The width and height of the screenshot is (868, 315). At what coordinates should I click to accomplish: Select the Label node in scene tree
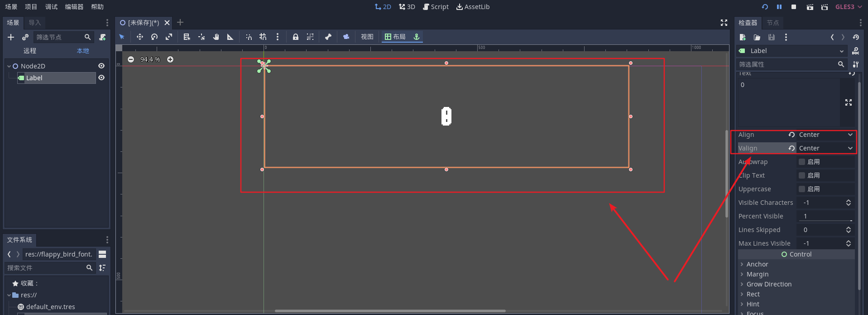click(56, 78)
